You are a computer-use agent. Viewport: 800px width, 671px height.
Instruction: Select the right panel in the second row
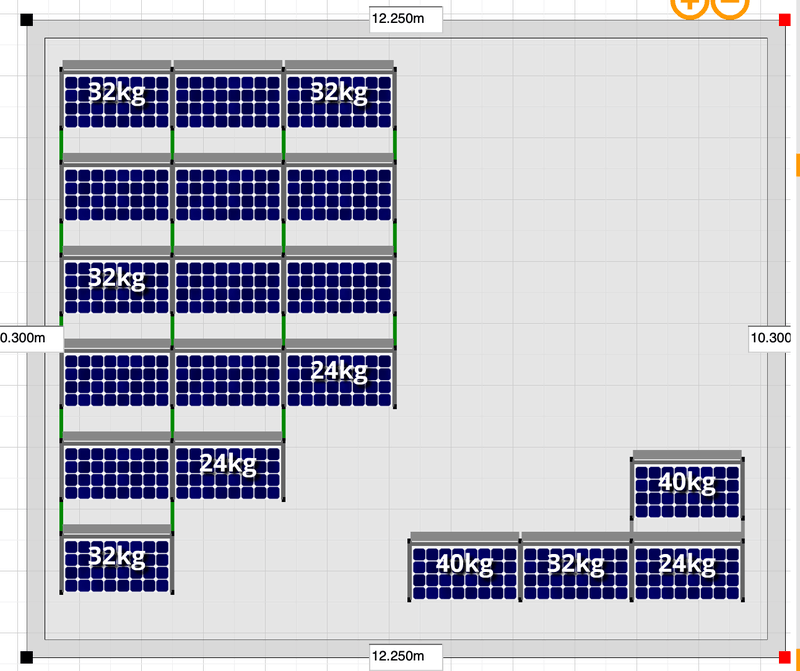[339, 194]
